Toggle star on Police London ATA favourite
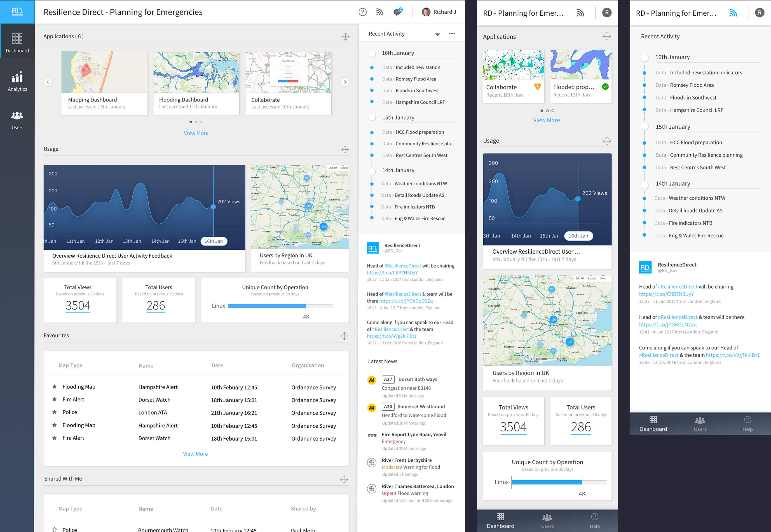This screenshot has width=771, height=532. coord(54,412)
